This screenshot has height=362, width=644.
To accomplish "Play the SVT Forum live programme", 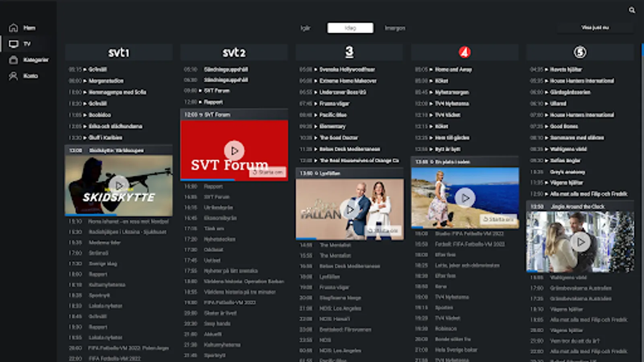I will coord(234,150).
